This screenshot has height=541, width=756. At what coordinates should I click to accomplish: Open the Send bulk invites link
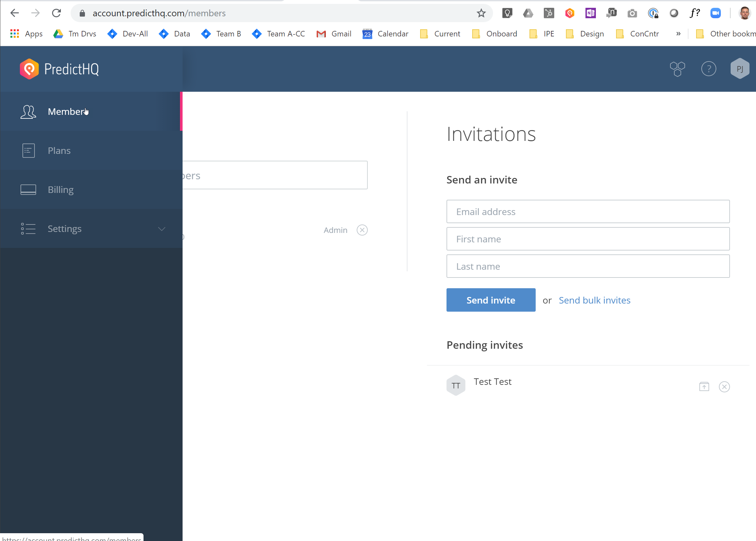pos(594,300)
